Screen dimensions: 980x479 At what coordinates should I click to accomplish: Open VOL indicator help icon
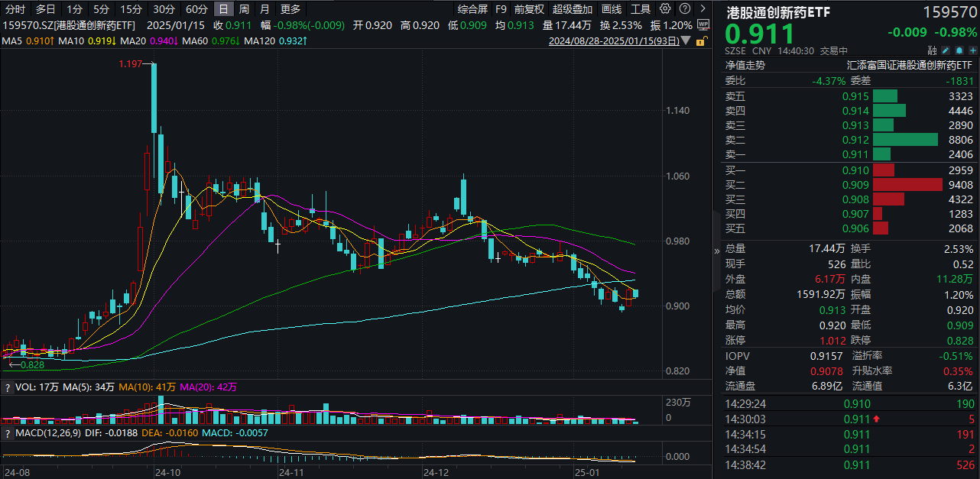[8, 387]
